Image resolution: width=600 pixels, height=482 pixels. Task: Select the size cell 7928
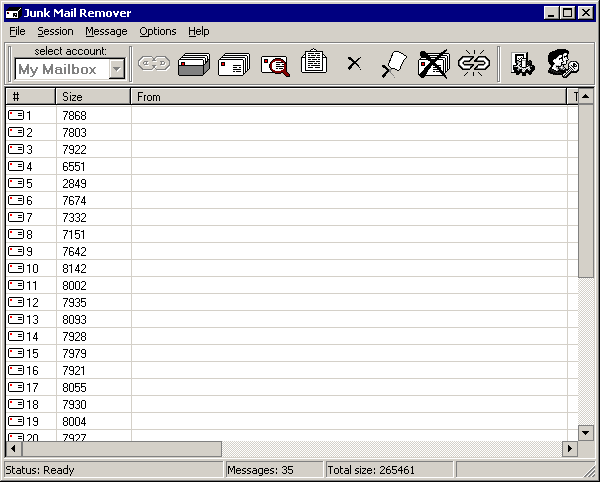click(x=74, y=336)
